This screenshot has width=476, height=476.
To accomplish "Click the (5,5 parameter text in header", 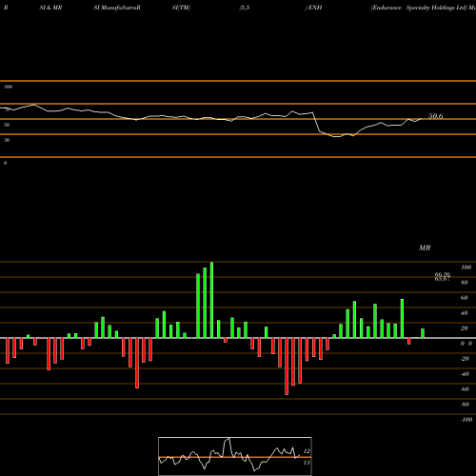I will point(245,8).
